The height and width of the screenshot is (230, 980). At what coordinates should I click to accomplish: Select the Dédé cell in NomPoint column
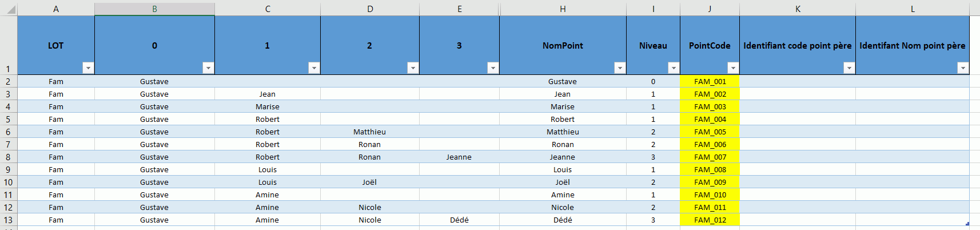563,220
